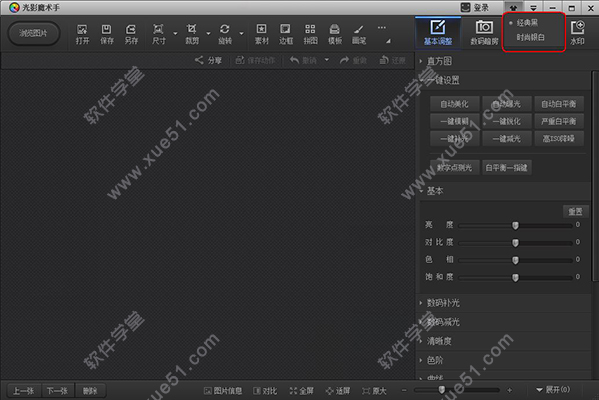Image resolution: width=599 pixels, height=400 pixels.
Task: Toggle the 对比 compare view
Action: pyautogui.click(x=265, y=390)
